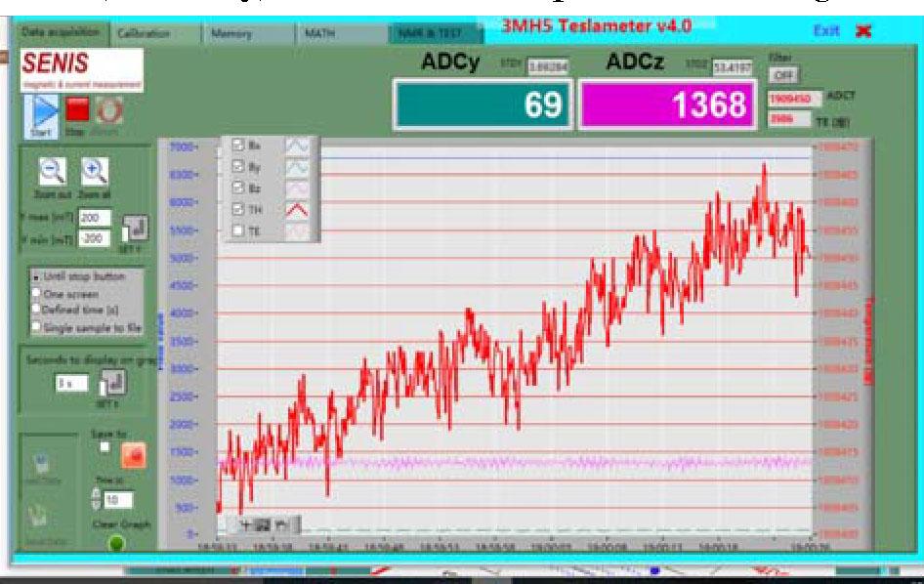Open the TH red plot style selector
The height and width of the screenshot is (584, 924).
(297, 209)
